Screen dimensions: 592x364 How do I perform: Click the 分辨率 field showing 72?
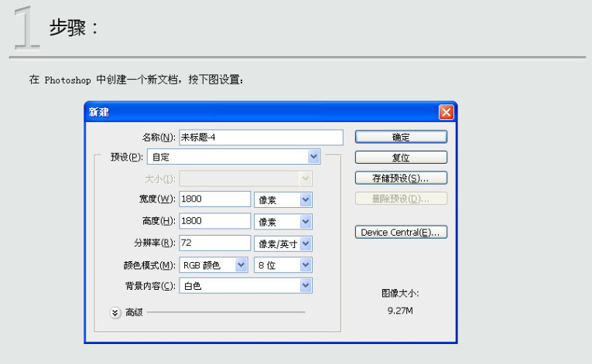214,243
